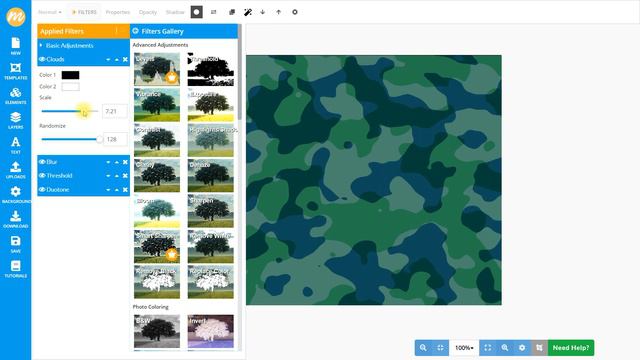Open the Shadow option

point(175,12)
